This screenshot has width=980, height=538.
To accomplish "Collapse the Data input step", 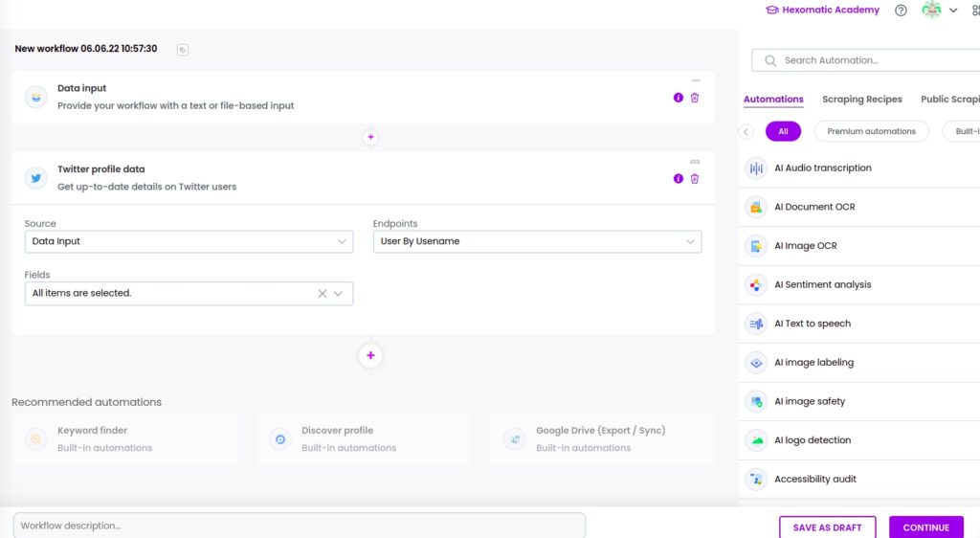I will click(696, 80).
